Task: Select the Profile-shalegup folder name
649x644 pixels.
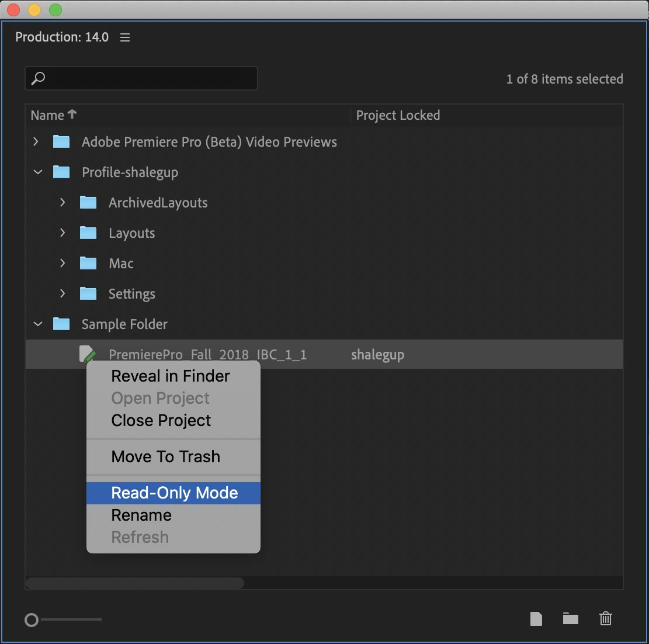Action: coord(130,172)
